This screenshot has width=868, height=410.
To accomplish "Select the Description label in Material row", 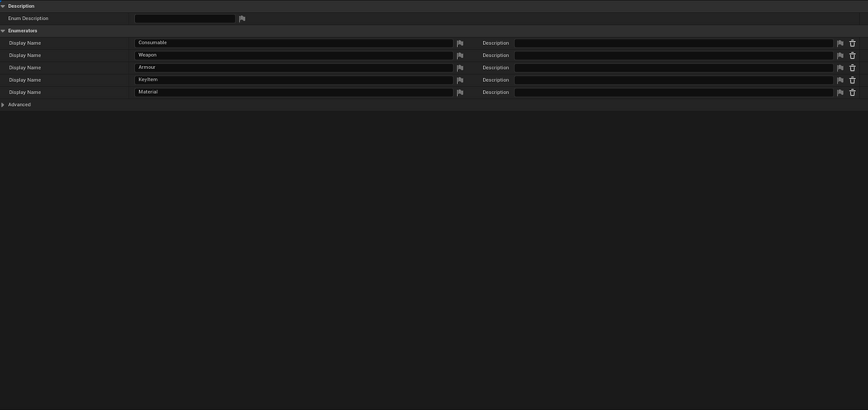I will (495, 92).
